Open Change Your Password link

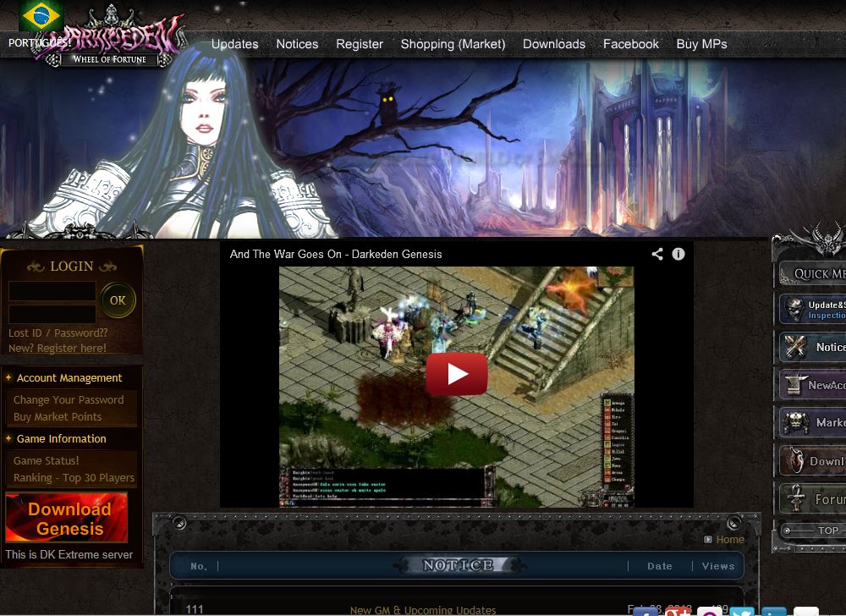point(69,400)
